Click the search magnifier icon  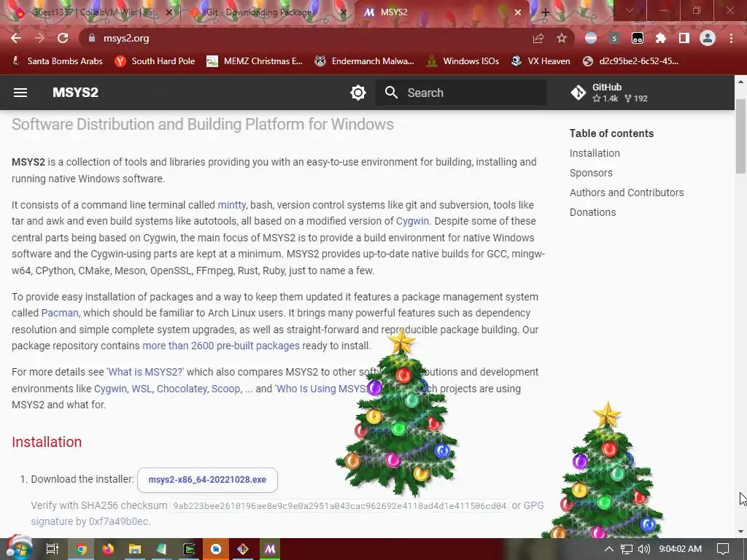[391, 93]
